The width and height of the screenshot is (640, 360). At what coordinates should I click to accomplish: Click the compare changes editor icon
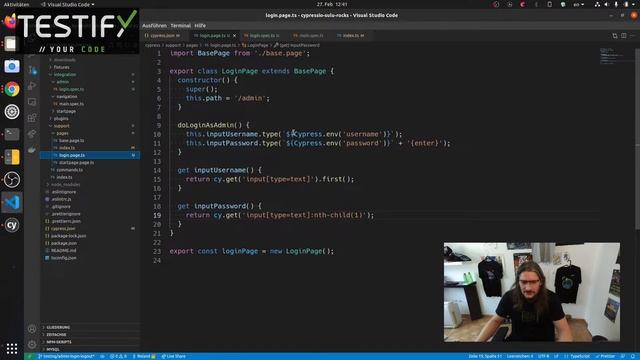tap(615, 36)
